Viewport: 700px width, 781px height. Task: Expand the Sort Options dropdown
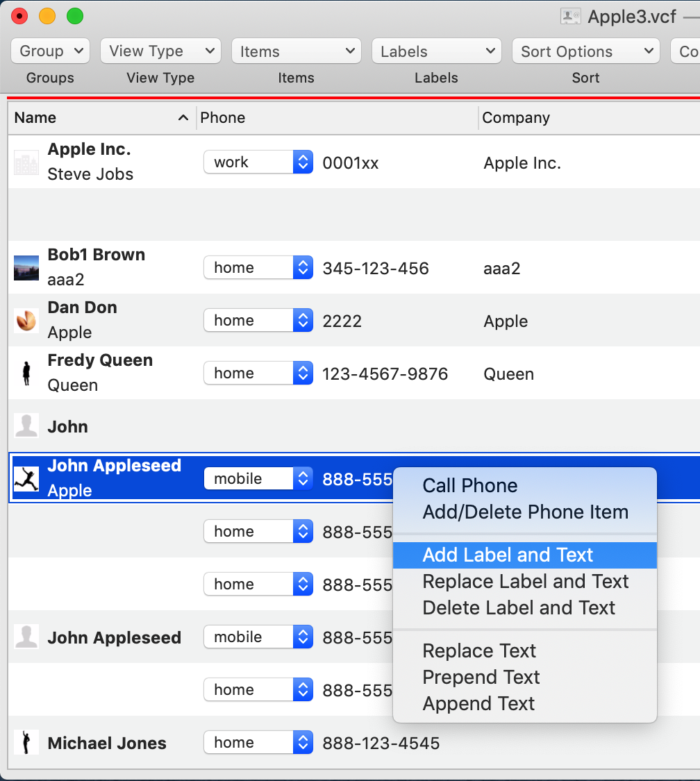[x=586, y=51]
